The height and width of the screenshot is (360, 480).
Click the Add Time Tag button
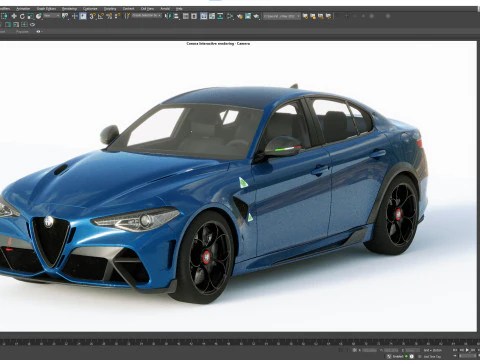pyautogui.click(x=432, y=356)
